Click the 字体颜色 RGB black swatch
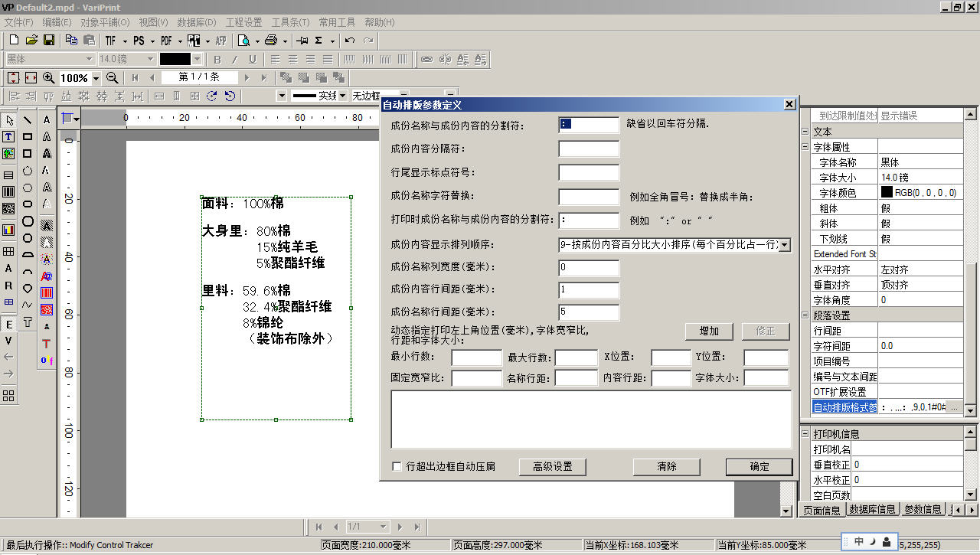Viewport: 980px width, 555px height. pos(887,193)
